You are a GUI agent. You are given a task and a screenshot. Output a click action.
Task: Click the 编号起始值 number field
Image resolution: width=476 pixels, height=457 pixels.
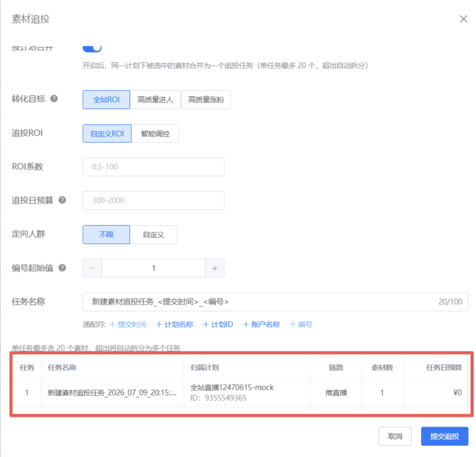[153, 268]
